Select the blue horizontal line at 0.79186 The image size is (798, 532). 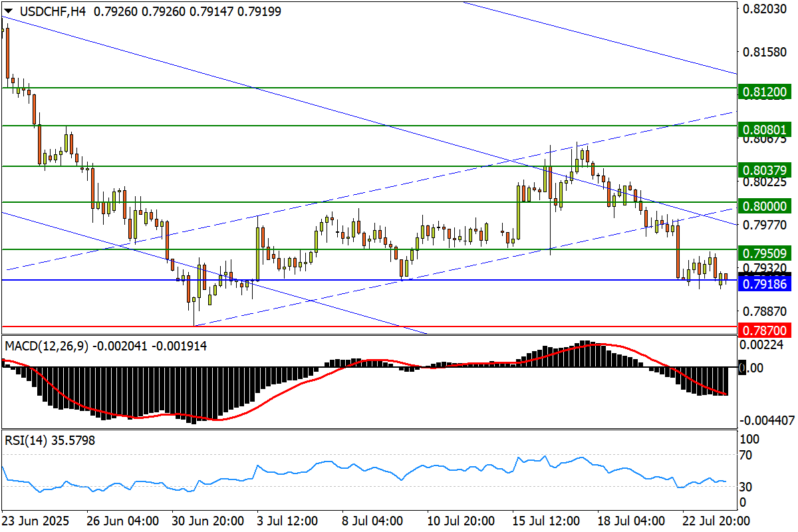pos(369,280)
